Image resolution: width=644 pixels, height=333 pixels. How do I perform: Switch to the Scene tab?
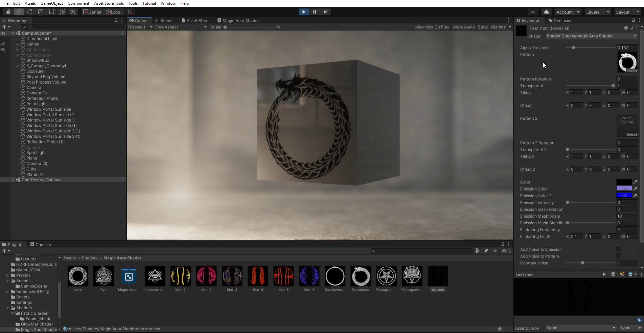point(163,20)
